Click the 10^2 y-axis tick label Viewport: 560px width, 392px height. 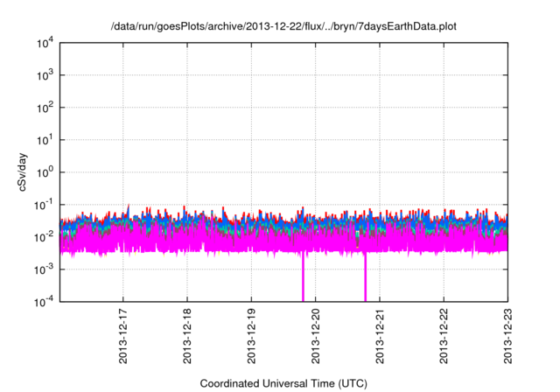[45, 108]
